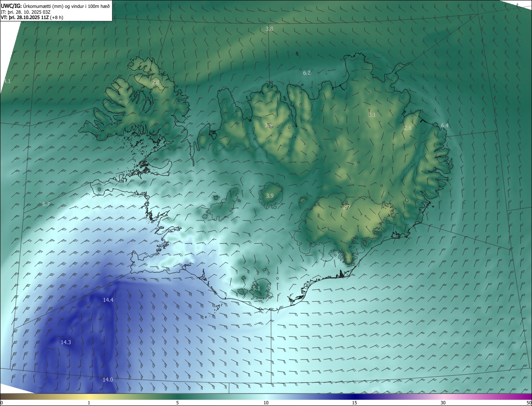Click the map title line starting with UWC/IG
The height and width of the screenshot is (406, 532).
click(55, 6)
